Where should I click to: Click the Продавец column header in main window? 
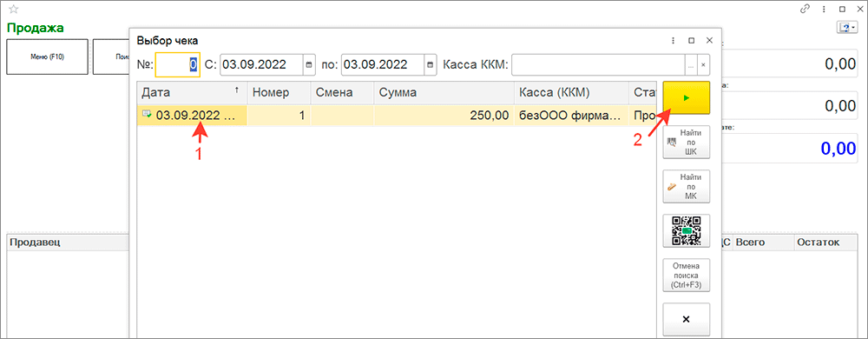[x=67, y=242]
